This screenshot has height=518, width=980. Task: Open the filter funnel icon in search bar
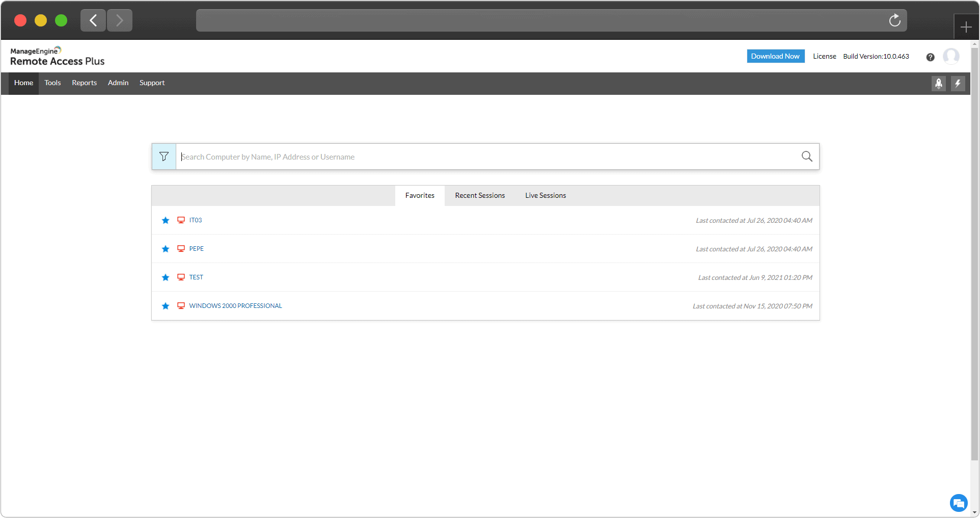click(x=164, y=157)
